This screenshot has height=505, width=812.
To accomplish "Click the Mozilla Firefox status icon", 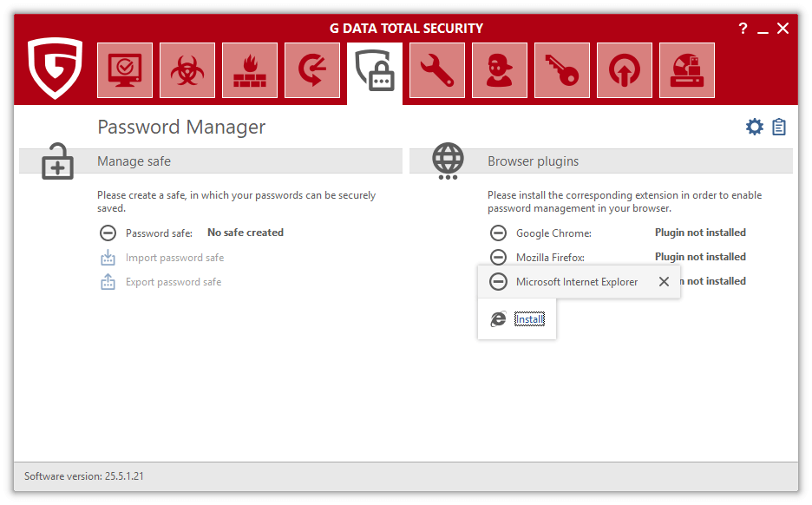I will 498,257.
